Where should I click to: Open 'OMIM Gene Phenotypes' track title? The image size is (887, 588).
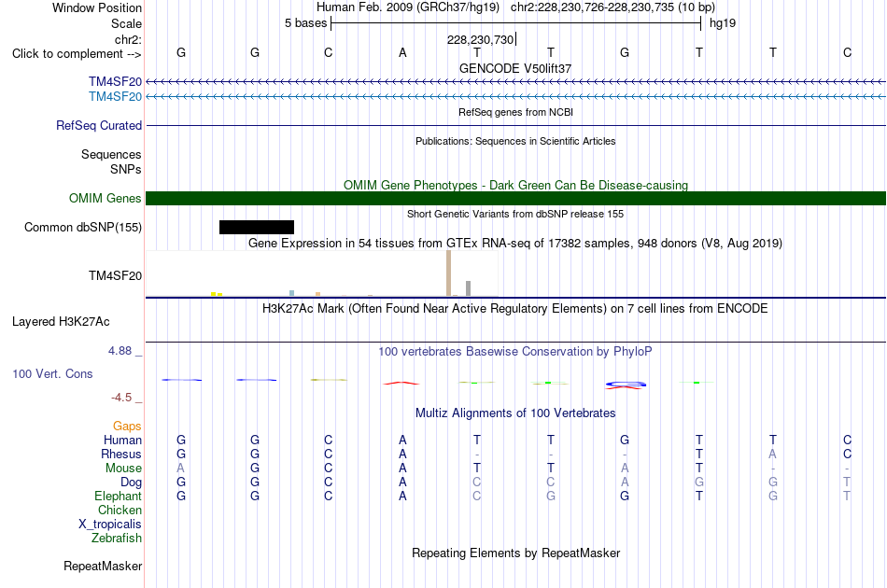[515, 185]
